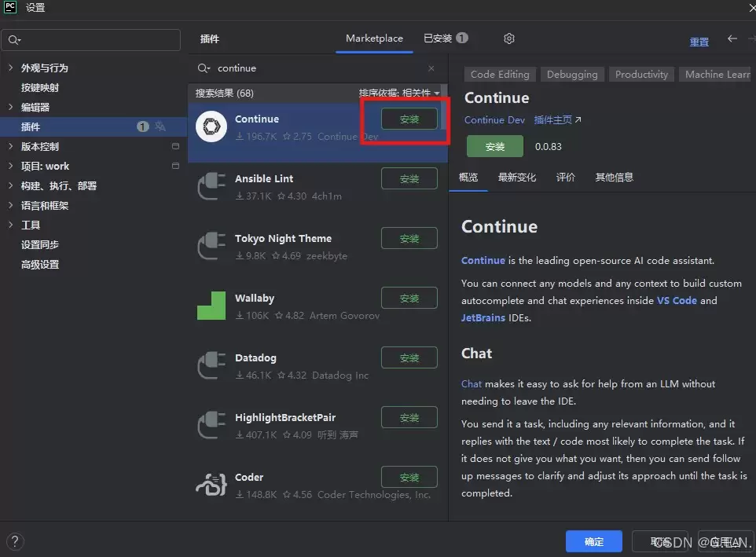Open the help question mark icon
The height and width of the screenshot is (557, 756).
(x=15, y=541)
